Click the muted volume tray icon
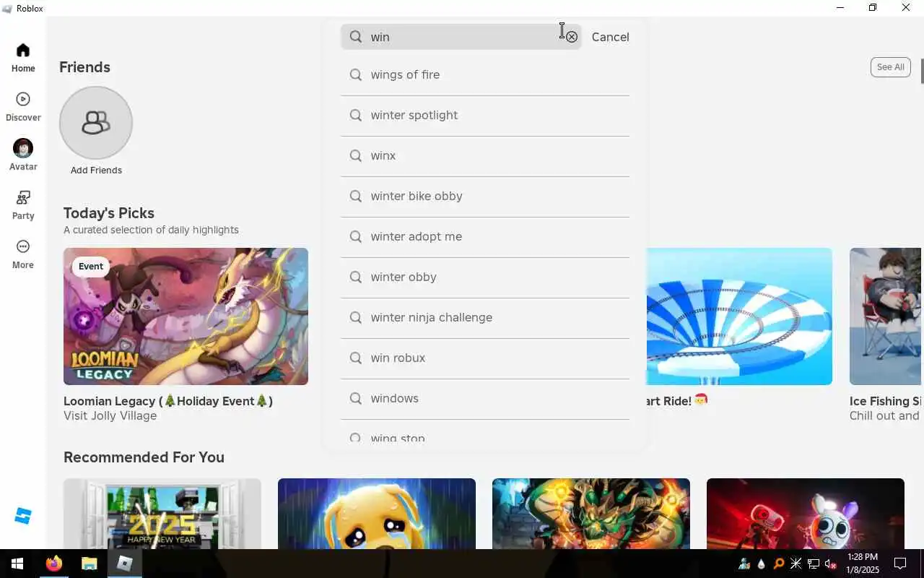The height and width of the screenshot is (578, 924). point(830,564)
